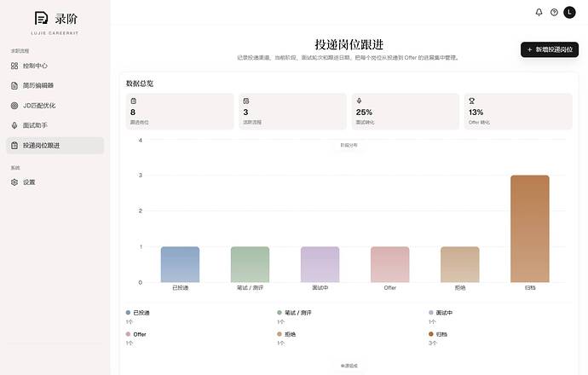The width and height of the screenshot is (588, 375).
Task: Click the pink Offer chart bar
Action: click(390, 264)
